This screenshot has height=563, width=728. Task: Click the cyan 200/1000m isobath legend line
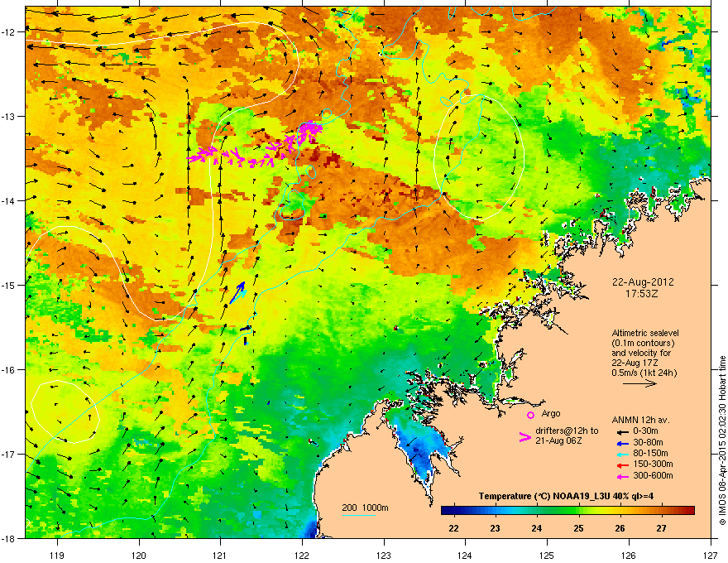[358, 515]
